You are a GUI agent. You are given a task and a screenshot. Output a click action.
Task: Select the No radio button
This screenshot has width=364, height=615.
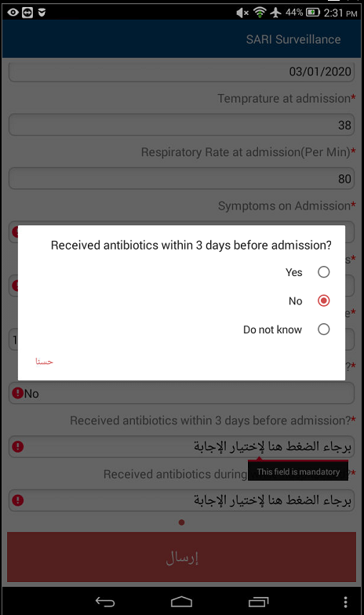point(323,301)
